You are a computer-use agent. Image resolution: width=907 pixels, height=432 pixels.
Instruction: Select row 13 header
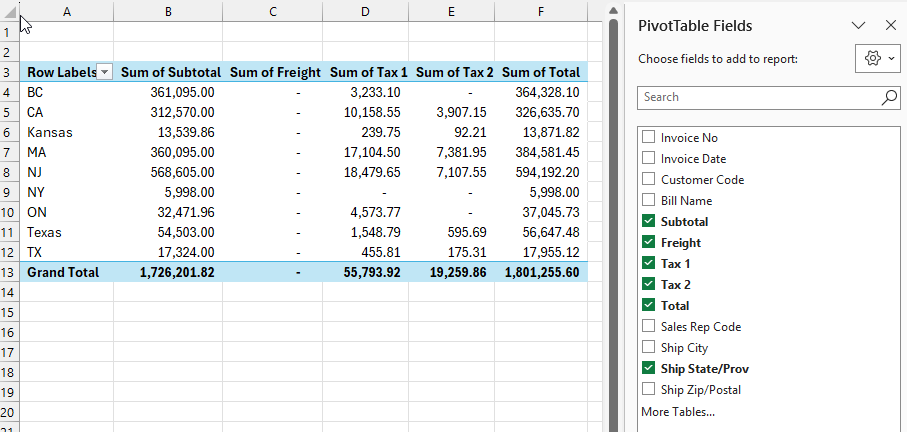10,272
